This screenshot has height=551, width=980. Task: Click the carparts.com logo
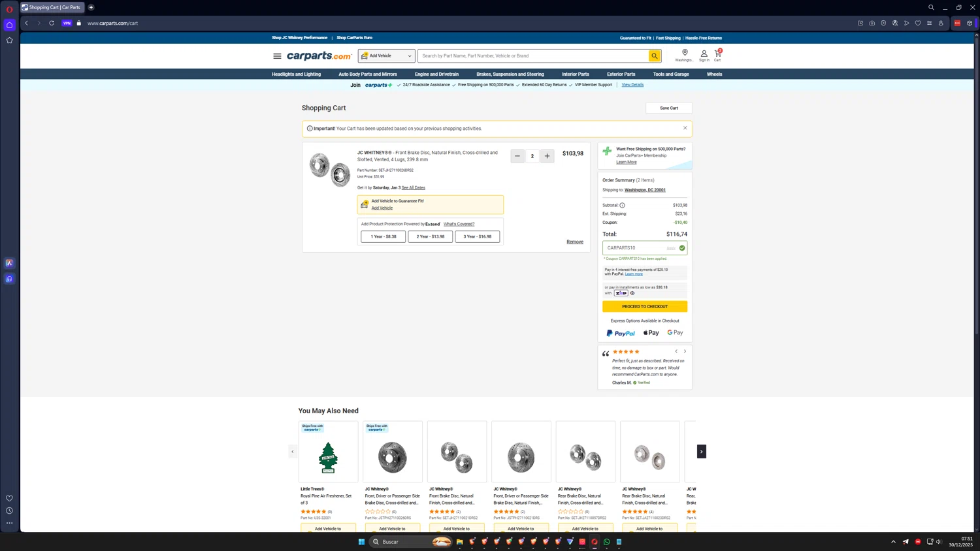tap(319, 56)
